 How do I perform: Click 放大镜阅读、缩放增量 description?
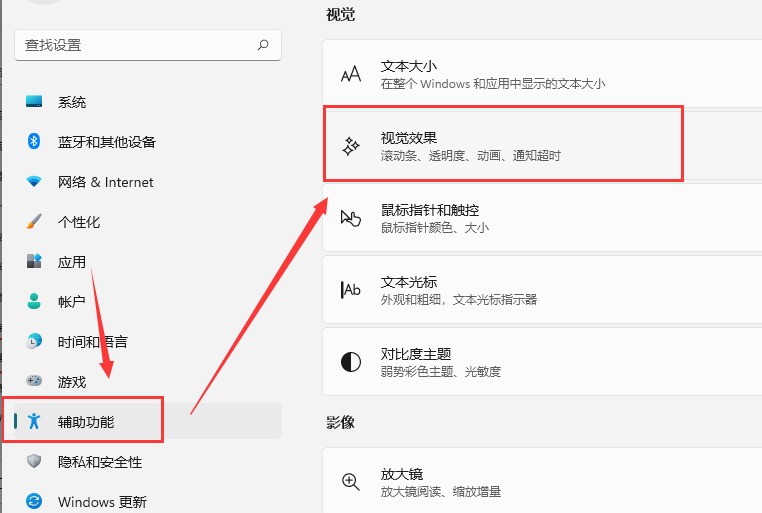point(441,492)
